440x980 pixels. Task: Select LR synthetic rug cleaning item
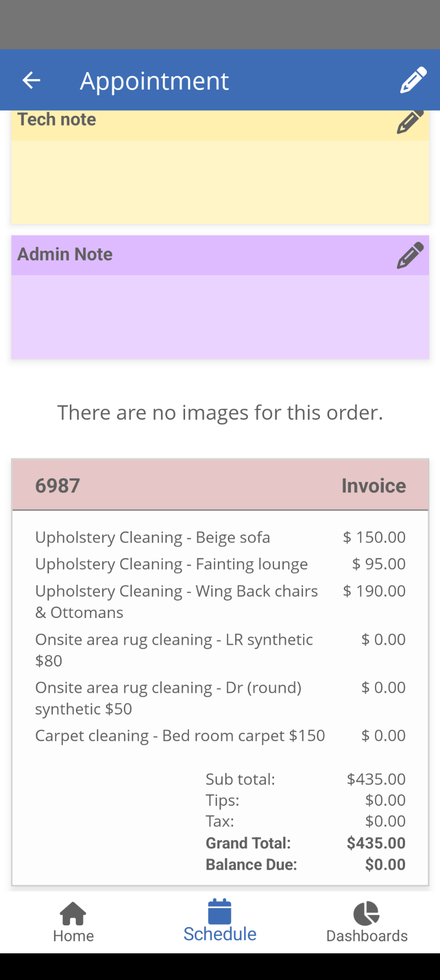click(x=174, y=650)
